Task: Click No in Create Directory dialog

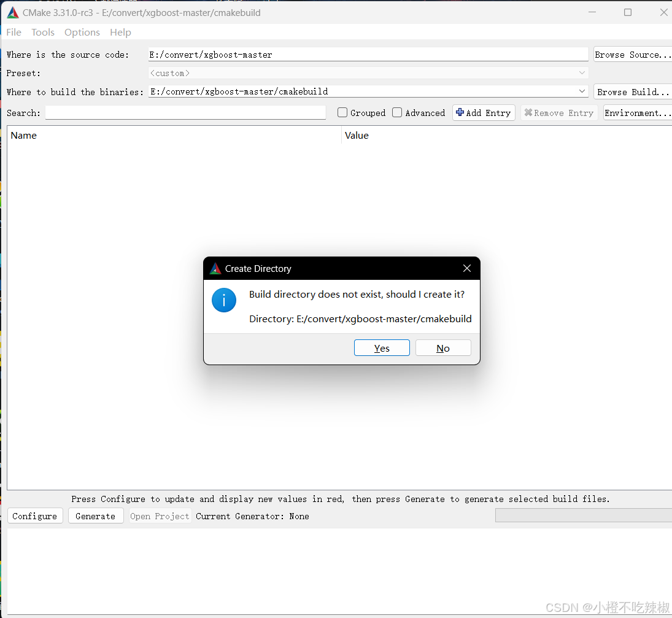Action: coord(443,348)
